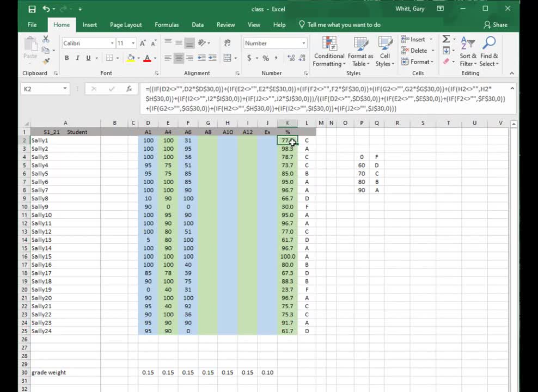
Task: Toggle Bold formatting
Action: (x=67, y=58)
